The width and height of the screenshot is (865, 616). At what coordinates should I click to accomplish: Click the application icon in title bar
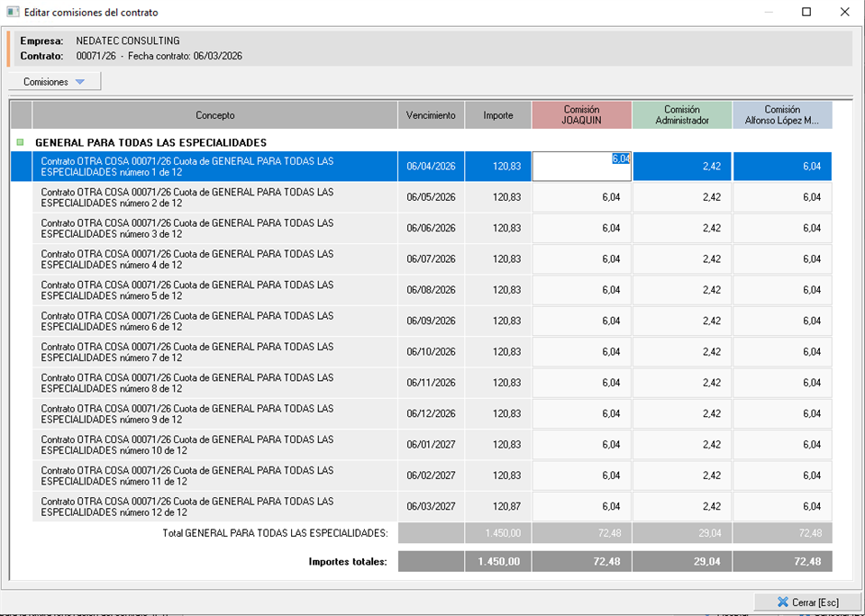13,12
